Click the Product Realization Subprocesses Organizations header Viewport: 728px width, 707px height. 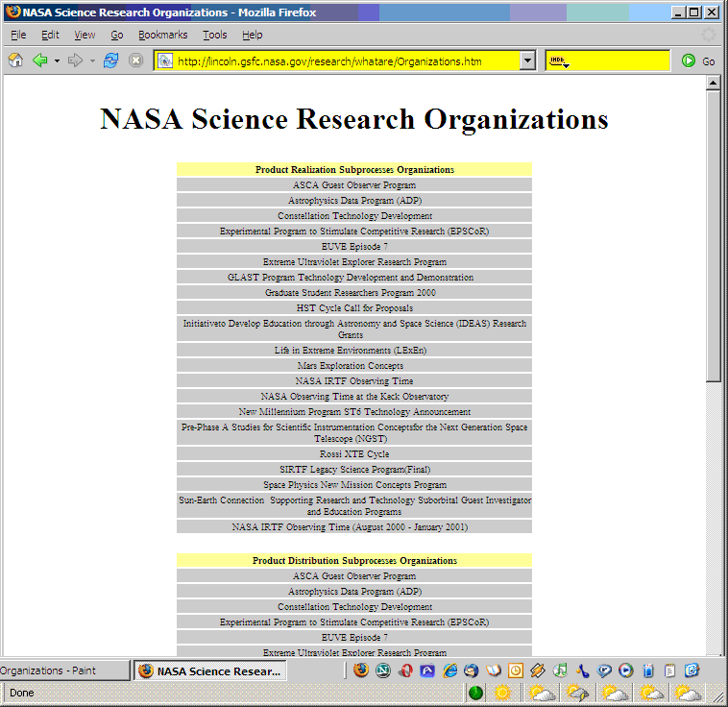354,170
